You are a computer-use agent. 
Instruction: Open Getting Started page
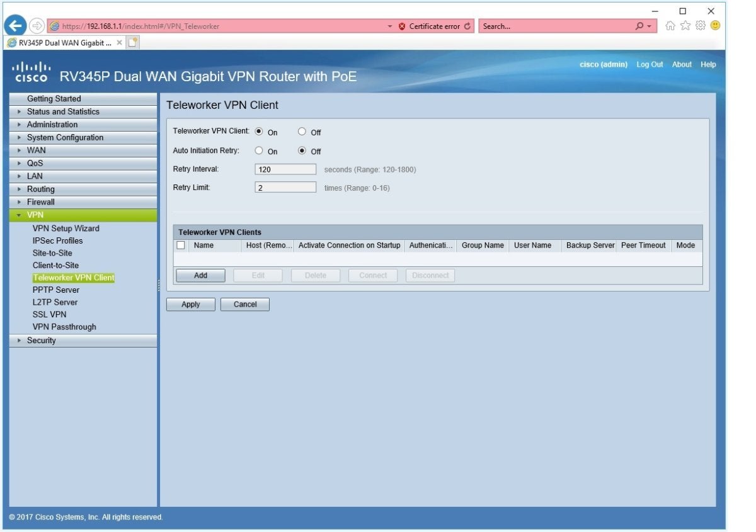83,99
